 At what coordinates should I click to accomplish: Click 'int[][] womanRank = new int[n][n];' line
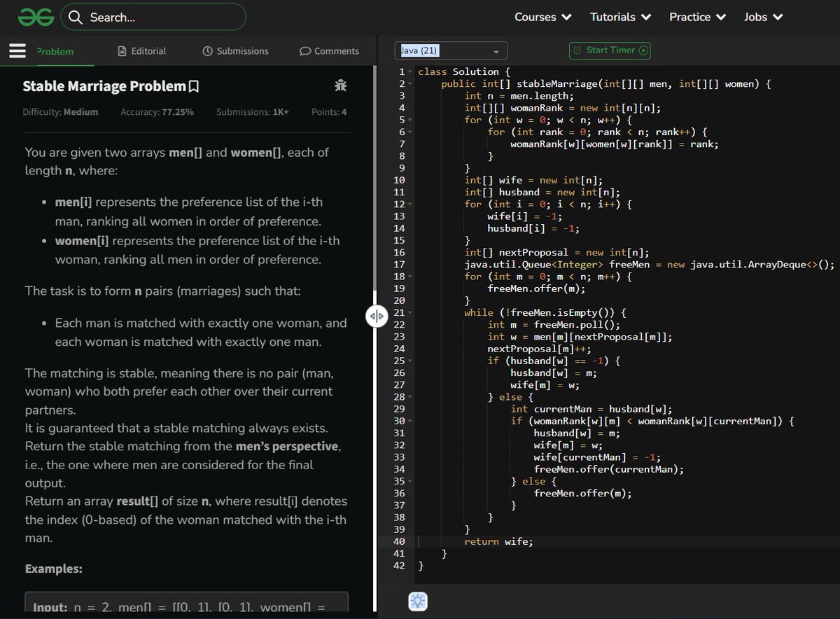563,108
